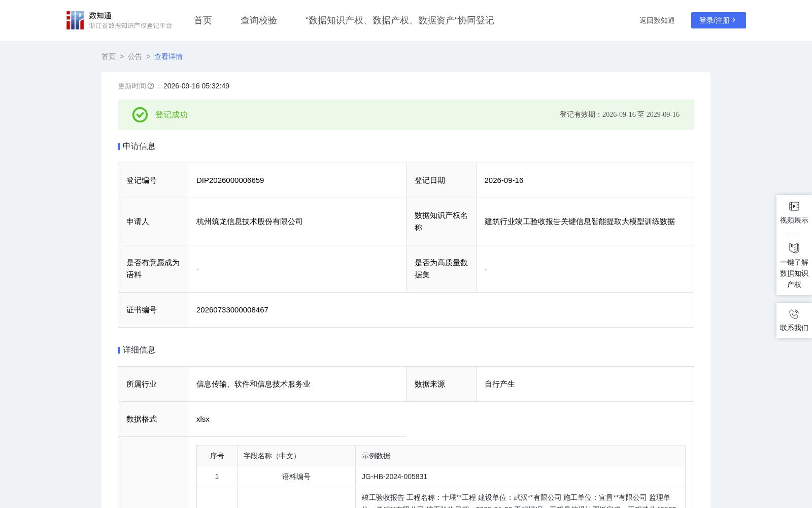Click the 登记日期 value 2026-09-16
The height and width of the screenshot is (508, 812).
[504, 180]
